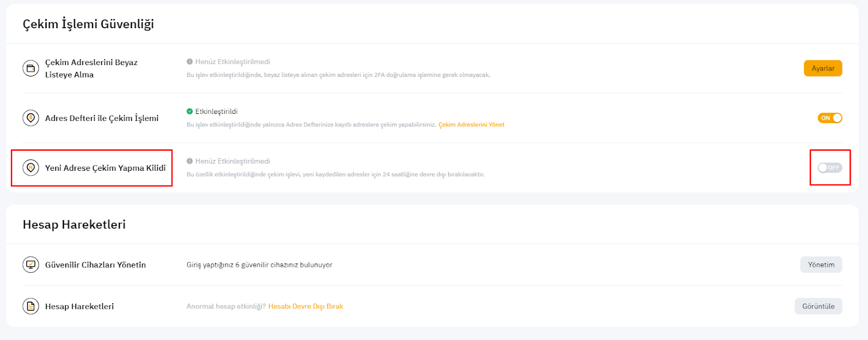Select the Yeni Adrese Çekim Yapma Kilidi label
Screen dimensions: 868x340
(x=105, y=168)
